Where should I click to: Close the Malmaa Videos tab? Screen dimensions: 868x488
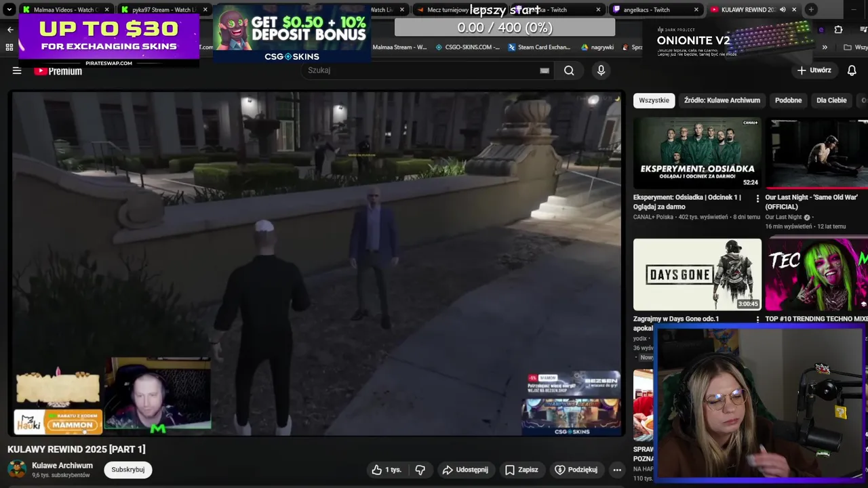106,9
